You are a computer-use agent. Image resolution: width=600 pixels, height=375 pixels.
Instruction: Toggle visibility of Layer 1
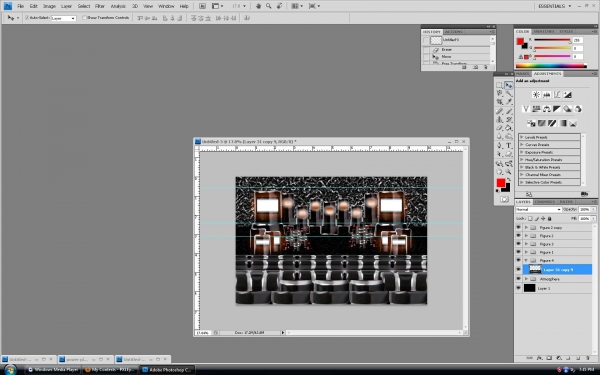coord(518,288)
